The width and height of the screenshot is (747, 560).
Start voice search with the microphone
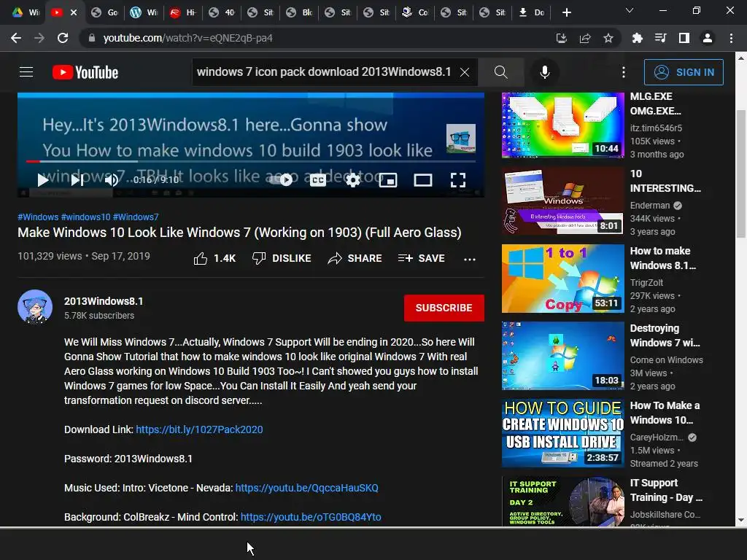pos(544,72)
